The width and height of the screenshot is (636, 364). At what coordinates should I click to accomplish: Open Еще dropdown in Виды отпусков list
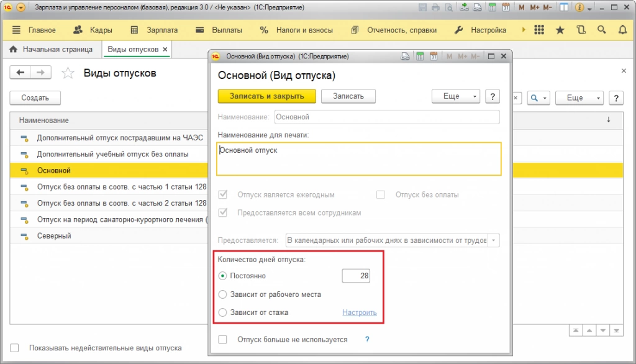click(x=579, y=98)
